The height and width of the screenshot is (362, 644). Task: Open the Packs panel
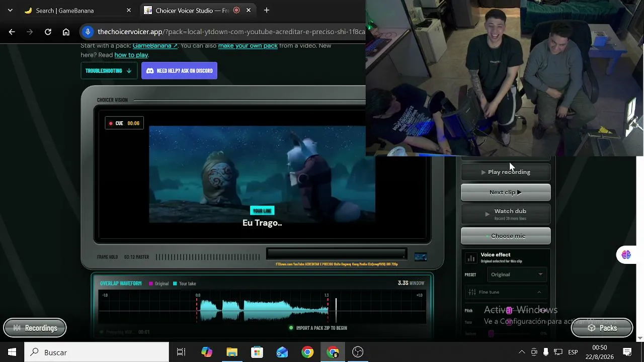[x=602, y=328]
